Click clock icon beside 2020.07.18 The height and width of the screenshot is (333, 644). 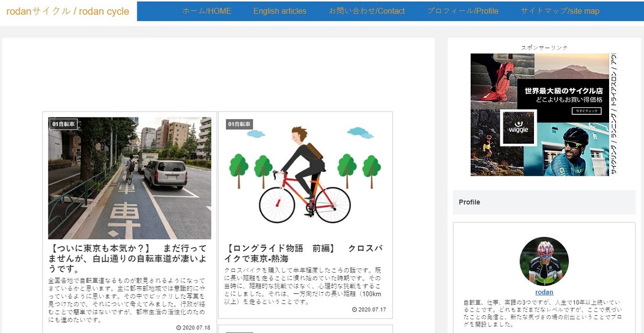click(x=179, y=328)
